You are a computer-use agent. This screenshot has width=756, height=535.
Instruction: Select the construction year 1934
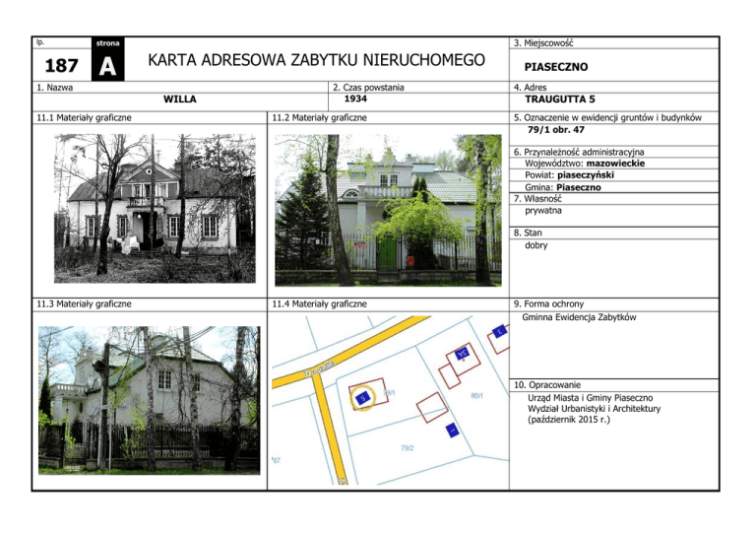tap(355, 100)
